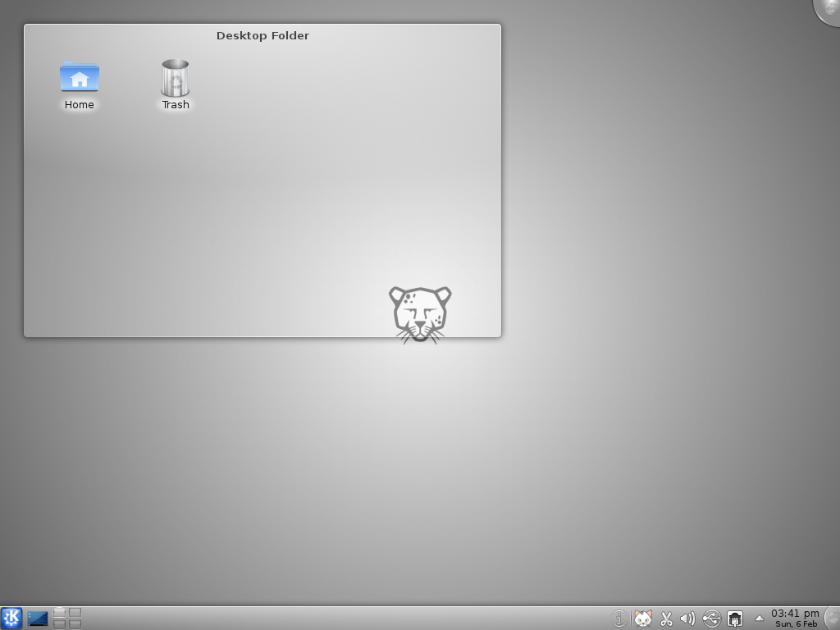Open the volume speaker control in tray
840x630 pixels.
tap(687, 619)
